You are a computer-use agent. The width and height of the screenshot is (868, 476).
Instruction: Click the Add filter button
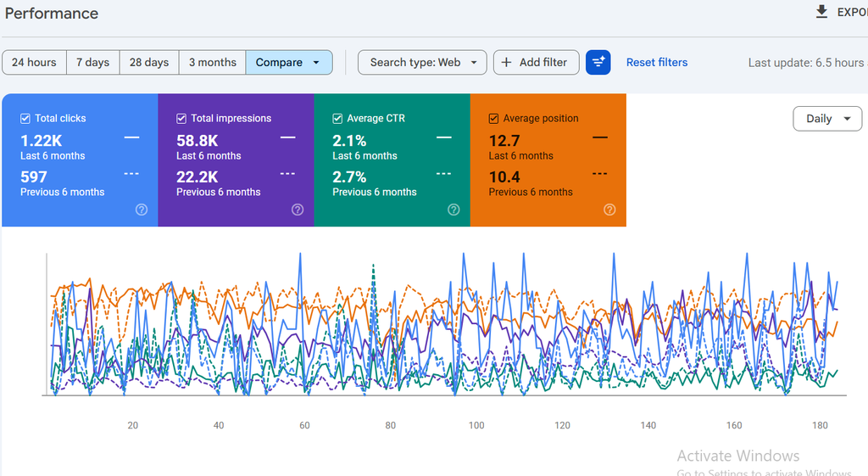536,62
